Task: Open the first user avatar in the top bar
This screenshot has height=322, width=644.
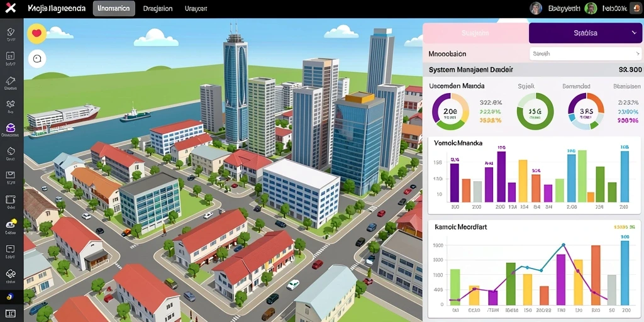Action: pos(536,8)
